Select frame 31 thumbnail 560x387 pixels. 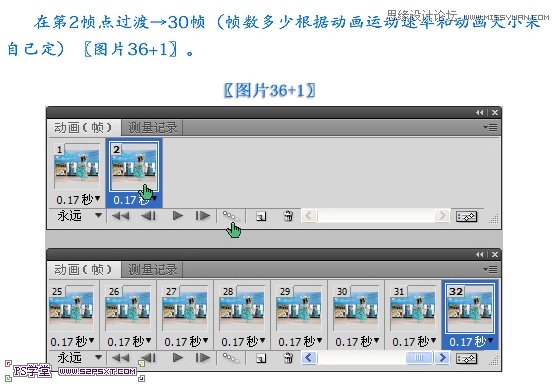pyautogui.click(x=413, y=308)
